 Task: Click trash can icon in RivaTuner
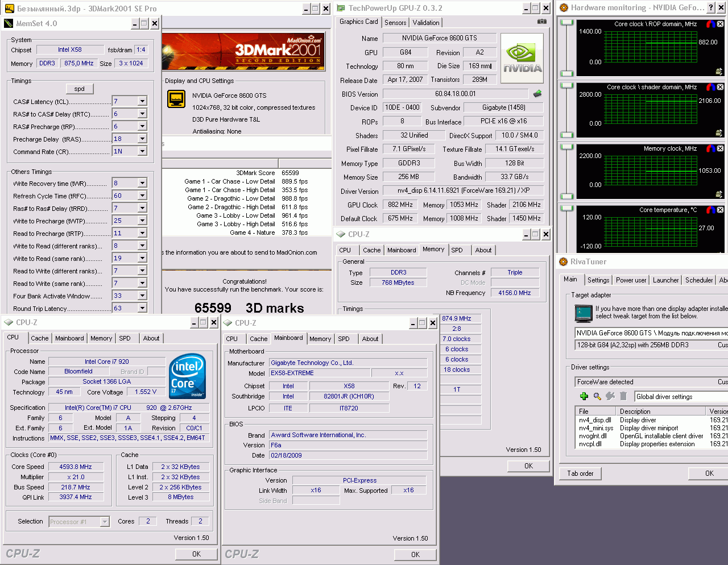(x=623, y=396)
